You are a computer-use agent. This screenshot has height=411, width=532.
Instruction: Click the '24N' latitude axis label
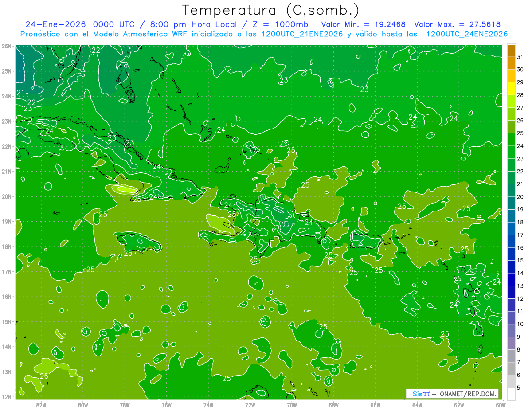point(7,96)
